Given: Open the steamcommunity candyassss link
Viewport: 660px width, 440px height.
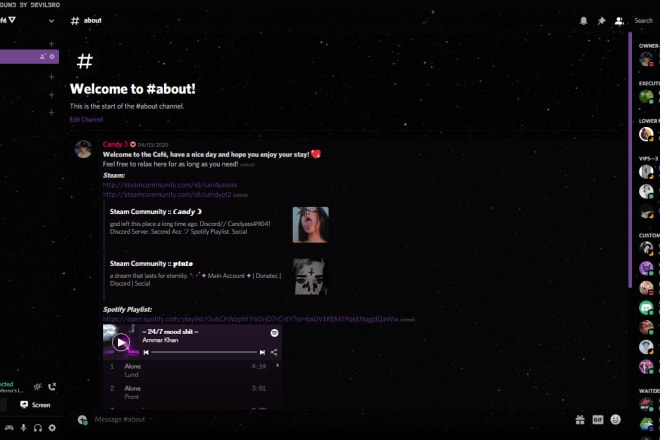Looking at the screenshot, I should click(170, 185).
